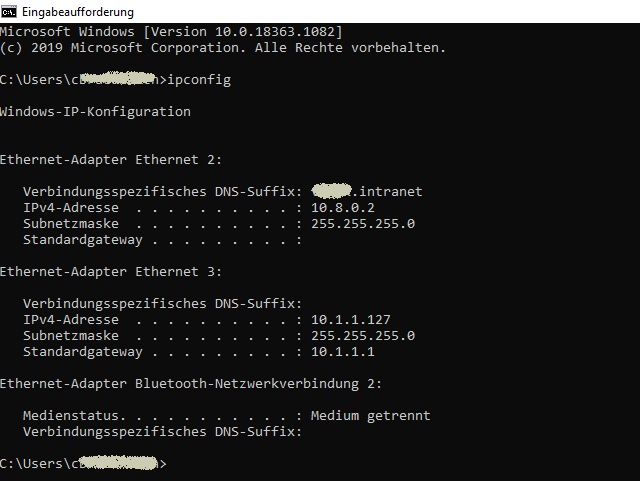Click the bottom command prompt input line
The width and height of the screenshot is (640, 481).
pyautogui.click(x=83, y=463)
